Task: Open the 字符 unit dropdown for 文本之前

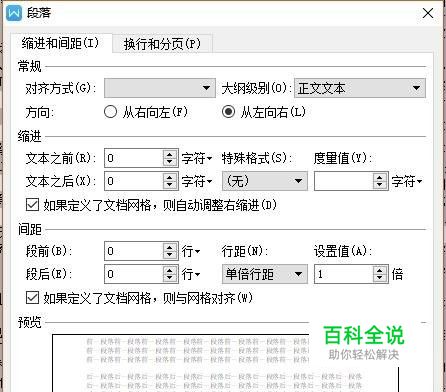Action: 197,158
